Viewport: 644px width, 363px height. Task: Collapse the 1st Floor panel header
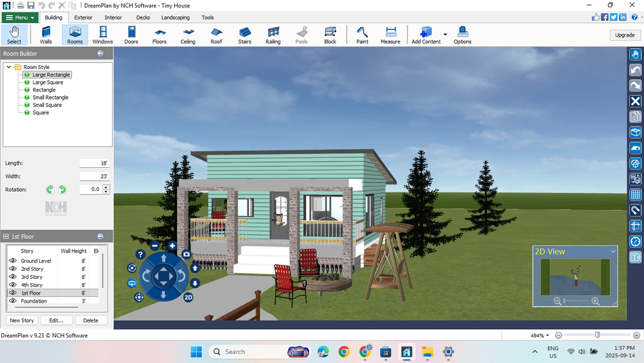(5, 236)
